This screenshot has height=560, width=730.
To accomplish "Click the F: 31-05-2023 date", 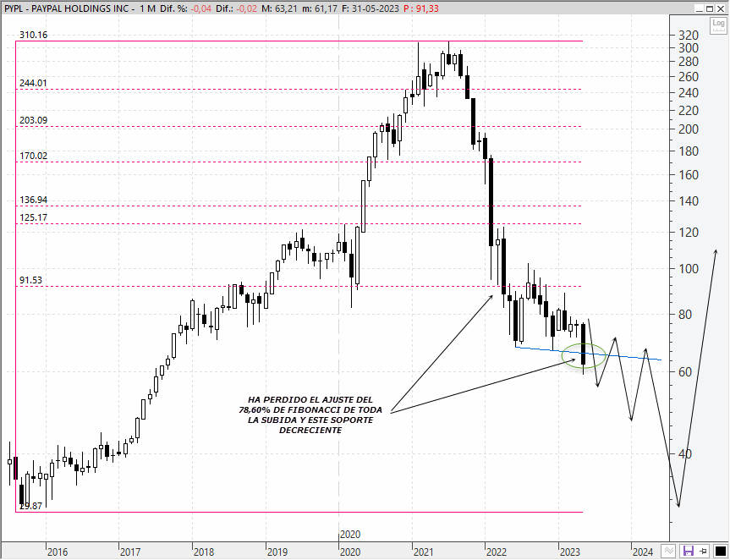I will coord(371,8).
